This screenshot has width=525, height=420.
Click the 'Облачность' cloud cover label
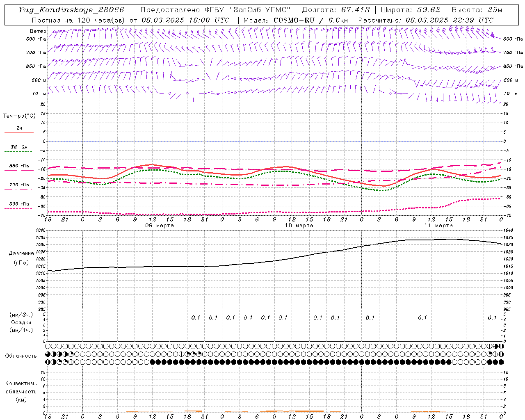tap(21, 356)
